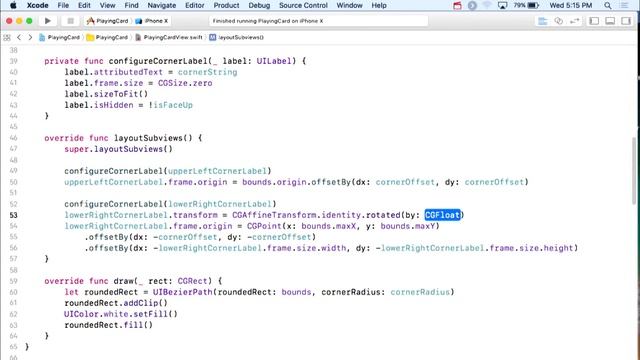Click the AirPlay display icon
Image resolution: width=640 pixels, height=360 pixels.
click(x=502, y=5)
